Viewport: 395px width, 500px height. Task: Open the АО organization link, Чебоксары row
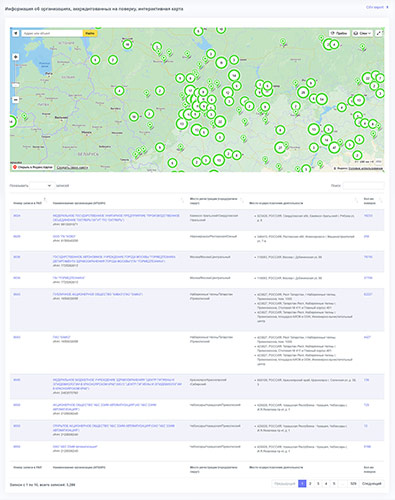click(104, 407)
